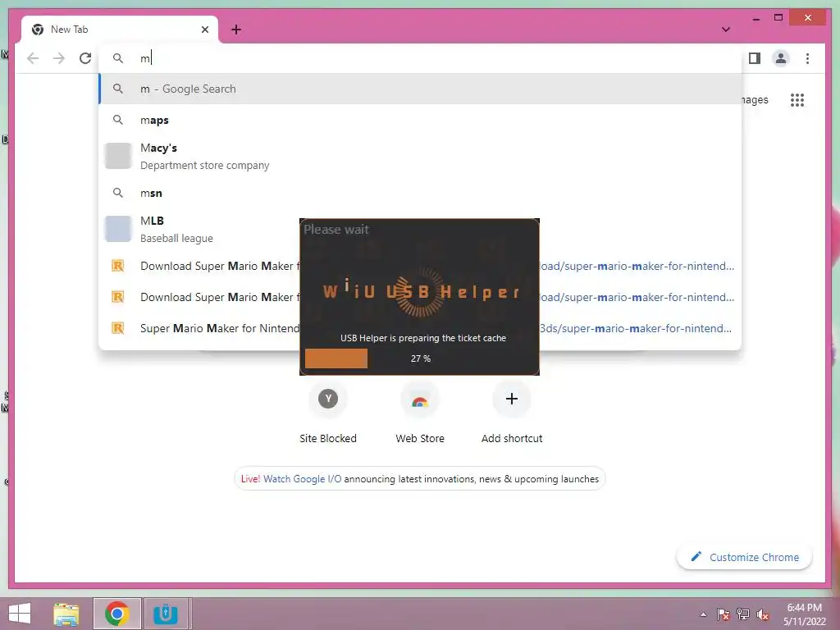Choose the Macy's department store suggestion
Screen dimensions: 840x630
point(421,157)
